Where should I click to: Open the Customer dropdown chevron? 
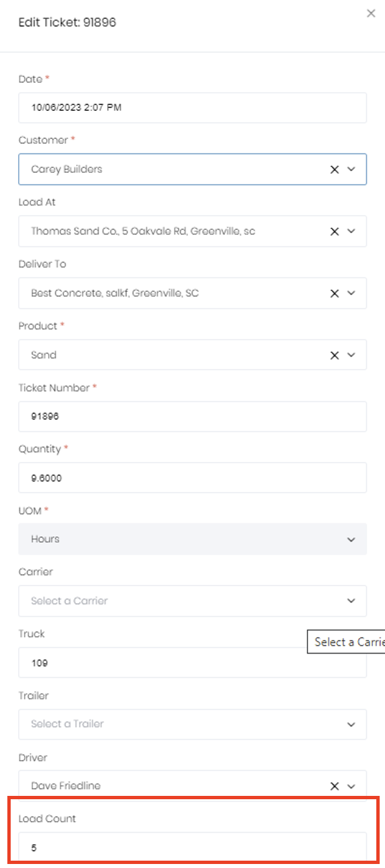click(x=351, y=169)
